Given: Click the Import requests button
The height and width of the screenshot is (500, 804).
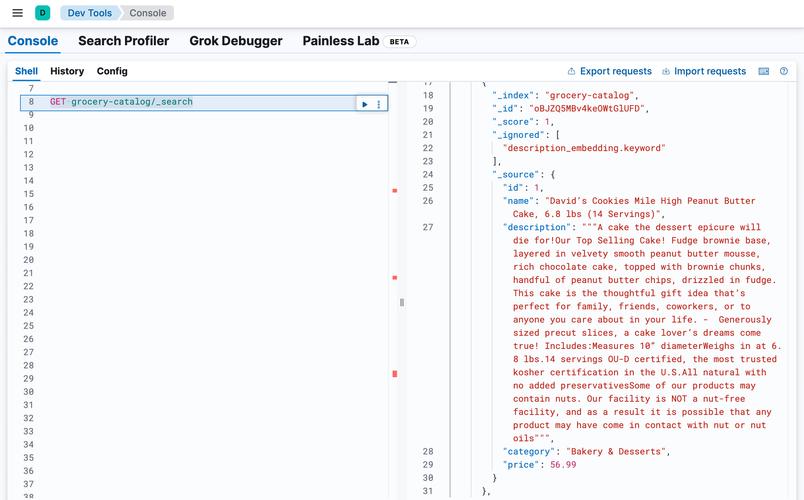Looking at the screenshot, I should pos(704,71).
